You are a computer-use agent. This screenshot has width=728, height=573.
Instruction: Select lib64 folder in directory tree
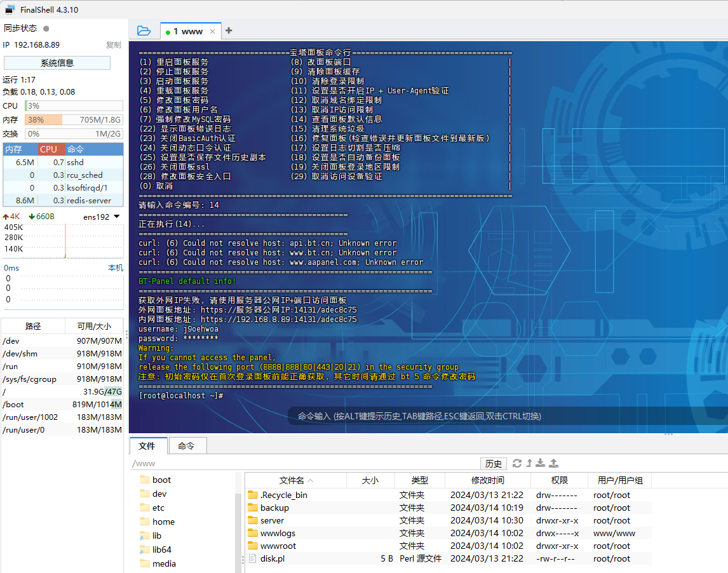(156, 549)
